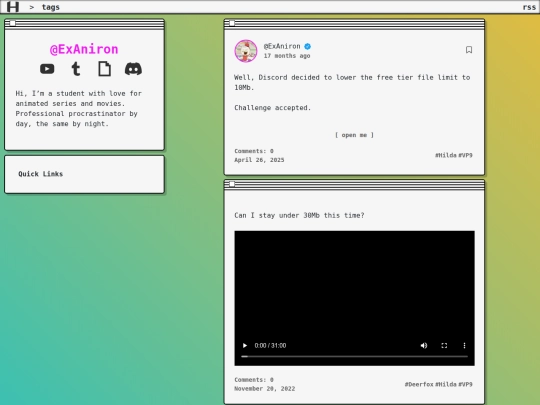Screen dimensions: 540x405
Task: Click the 'Challenge accepted.' text
Action: [x=272, y=108]
